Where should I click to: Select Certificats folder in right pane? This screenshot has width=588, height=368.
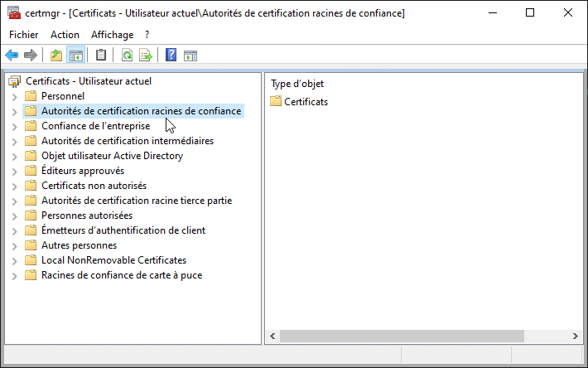306,102
